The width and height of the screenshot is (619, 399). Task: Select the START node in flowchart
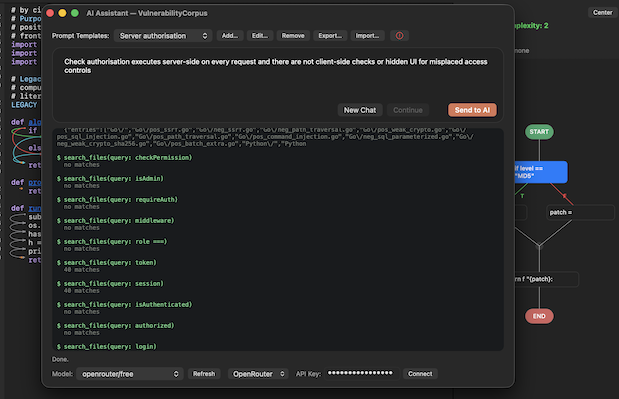[x=539, y=132]
